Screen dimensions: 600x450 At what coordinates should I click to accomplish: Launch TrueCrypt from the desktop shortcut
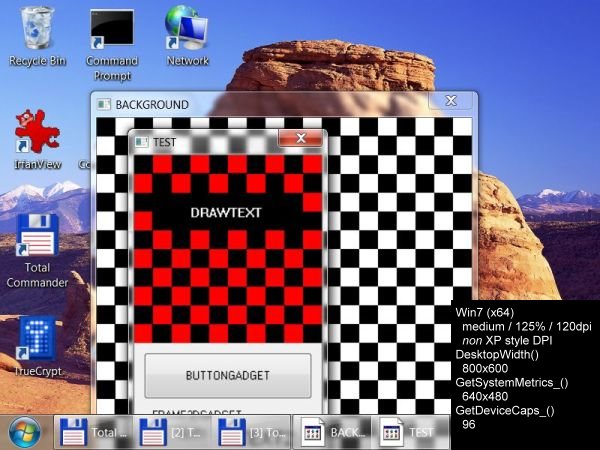[x=38, y=346]
